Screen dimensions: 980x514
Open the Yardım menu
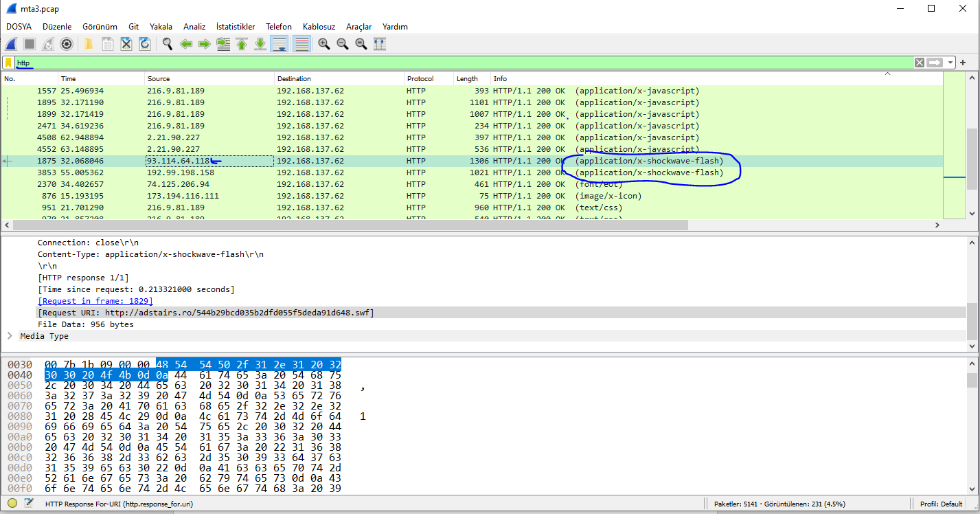(x=395, y=27)
